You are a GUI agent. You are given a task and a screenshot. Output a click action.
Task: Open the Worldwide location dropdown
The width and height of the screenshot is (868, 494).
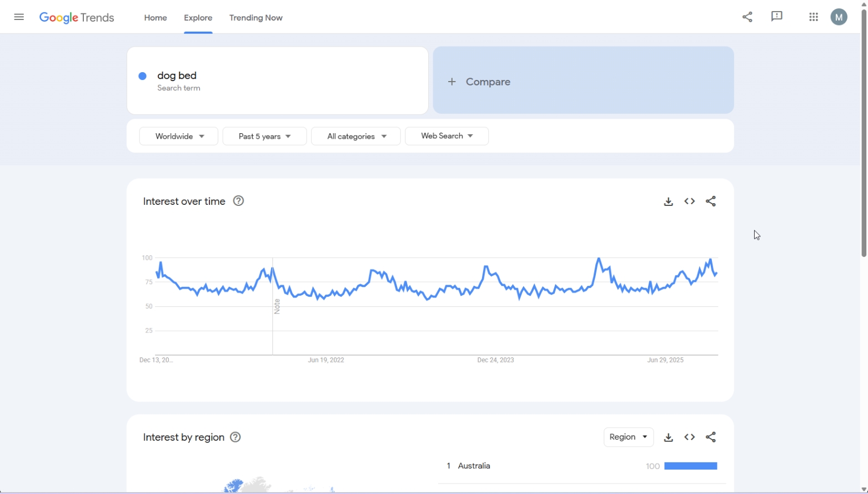click(178, 135)
